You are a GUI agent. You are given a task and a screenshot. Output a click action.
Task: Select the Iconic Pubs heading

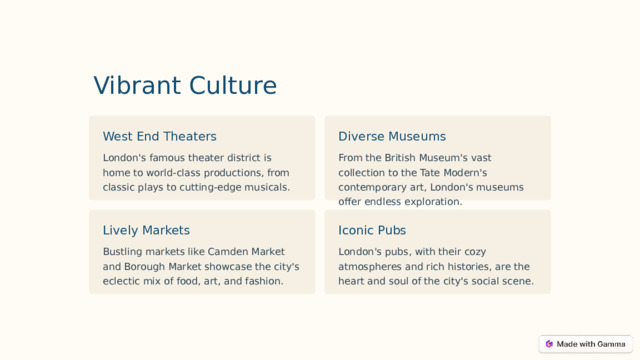372,230
